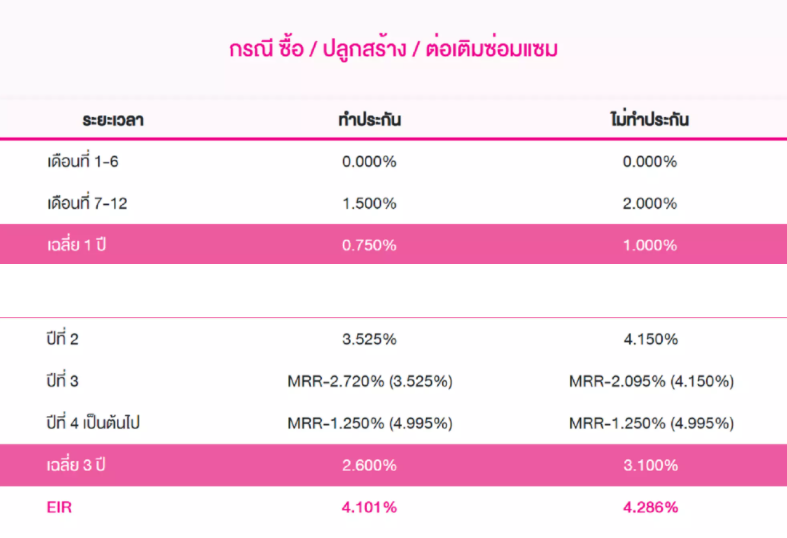Click the ปีที่ 2 row label
This screenshot has width=787, height=538.
point(62,339)
